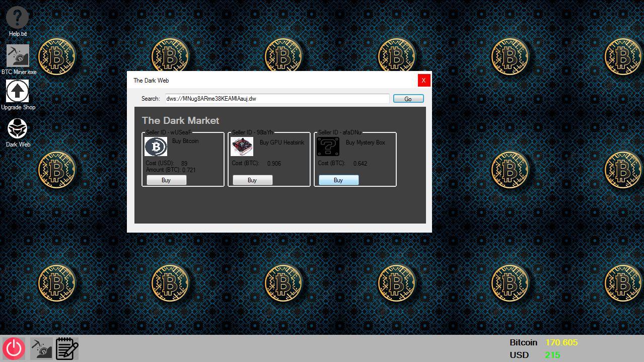Buy the GPU Heatsink item
644x362 pixels.
pos(252,180)
